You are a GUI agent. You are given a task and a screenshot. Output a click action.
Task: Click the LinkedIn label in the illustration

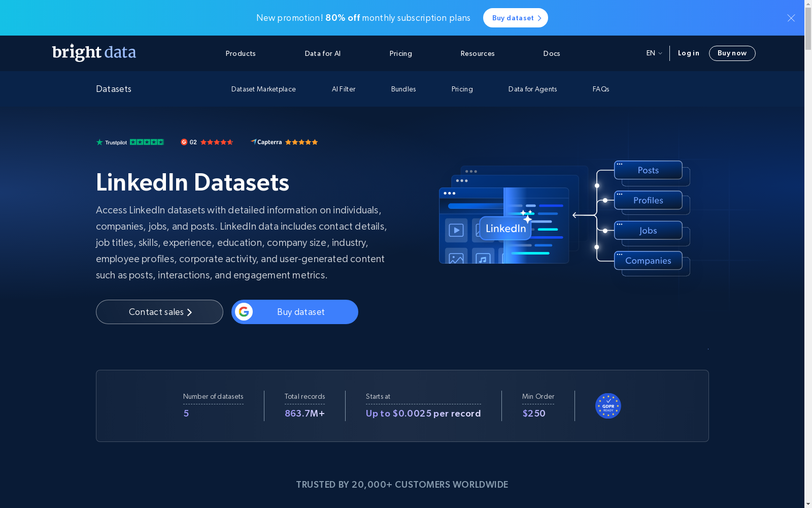pyautogui.click(x=505, y=229)
